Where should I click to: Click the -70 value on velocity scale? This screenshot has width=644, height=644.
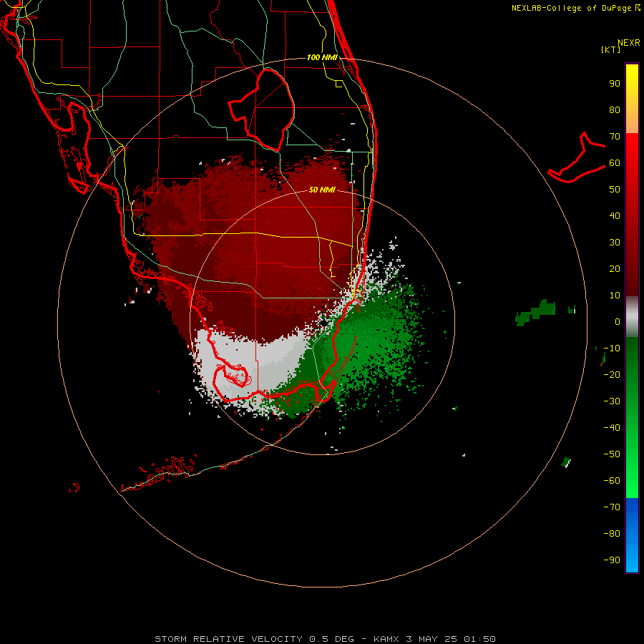coord(612,507)
